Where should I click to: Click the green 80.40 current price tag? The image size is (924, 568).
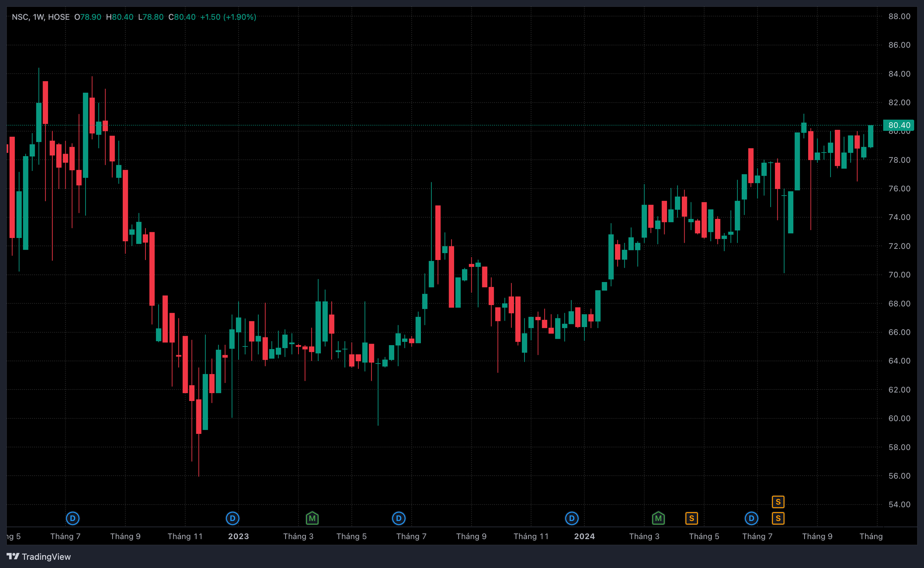[898, 125]
